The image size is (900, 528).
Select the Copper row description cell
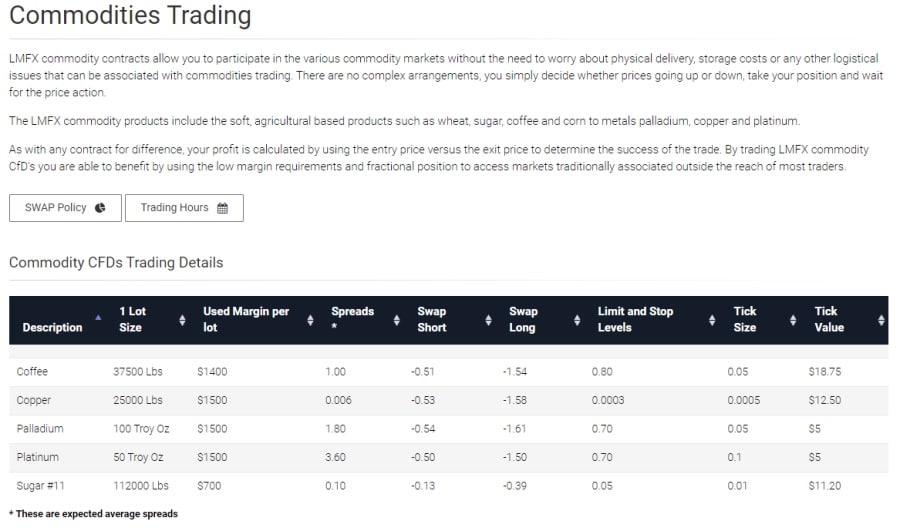pyautogui.click(x=33, y=400)
